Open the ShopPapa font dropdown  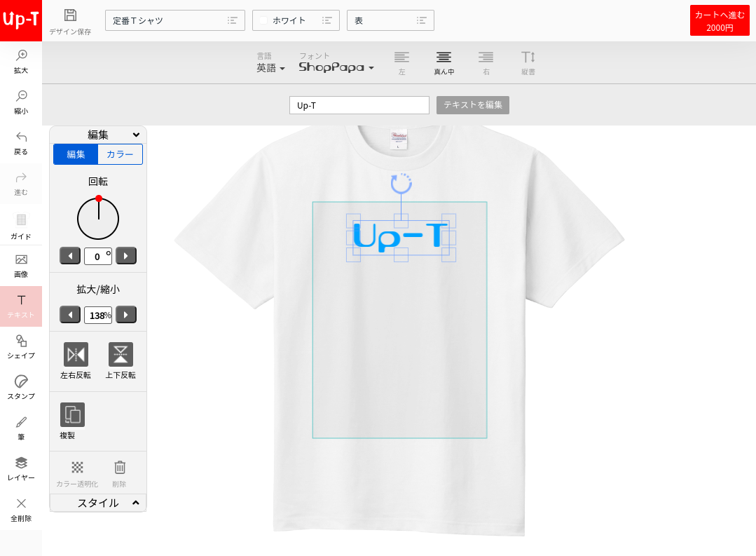[336, 65]
